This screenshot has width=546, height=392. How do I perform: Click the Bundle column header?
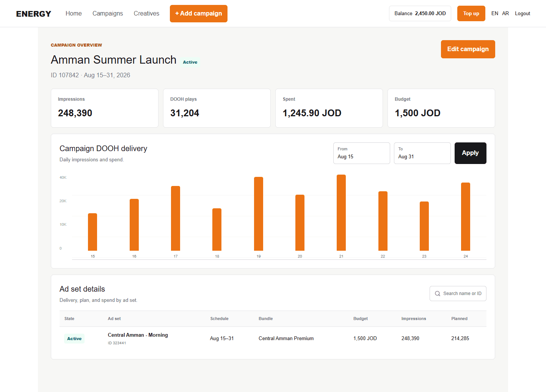coord(266,319)
